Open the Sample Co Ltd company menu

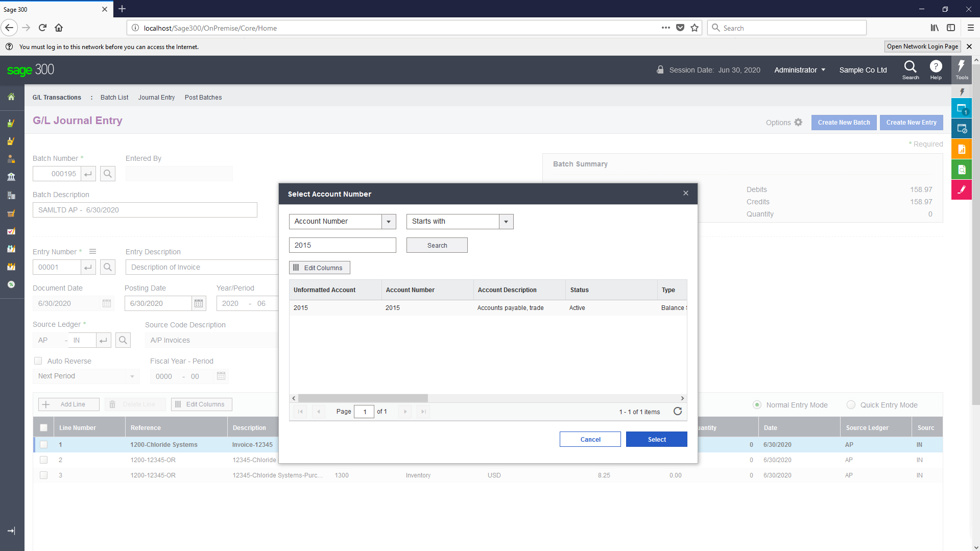[863, 70]
